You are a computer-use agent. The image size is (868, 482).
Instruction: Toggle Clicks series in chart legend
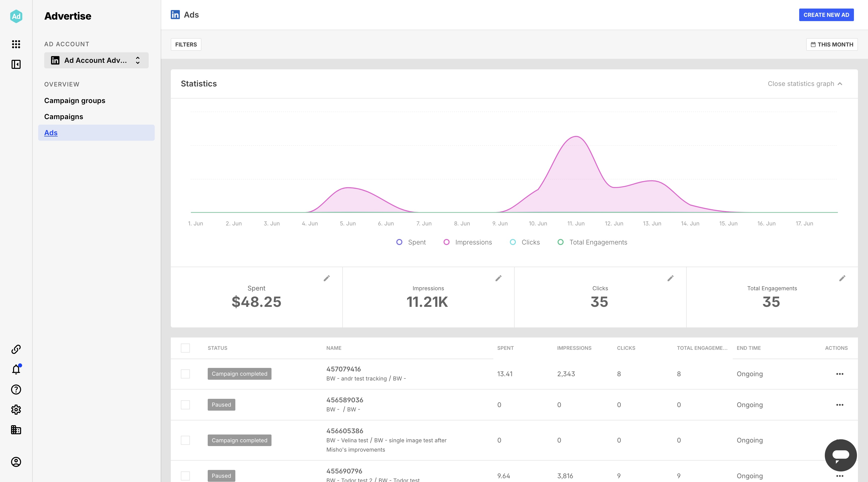pos(525,242)
